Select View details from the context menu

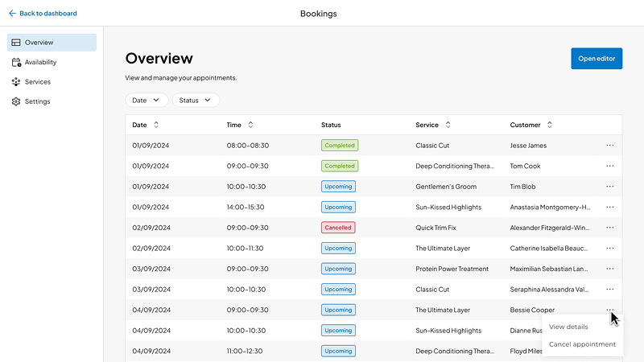pos(568,327)
